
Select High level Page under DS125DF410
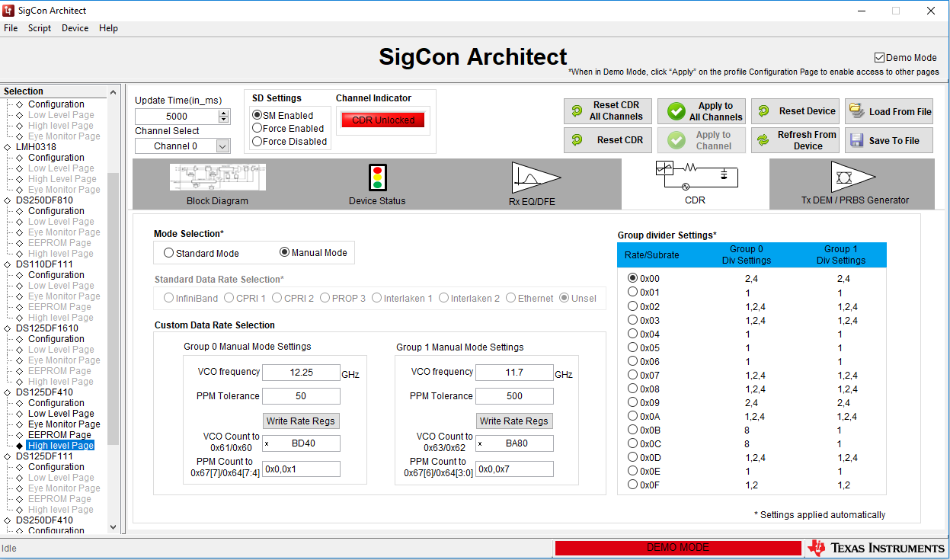[60, 446]
